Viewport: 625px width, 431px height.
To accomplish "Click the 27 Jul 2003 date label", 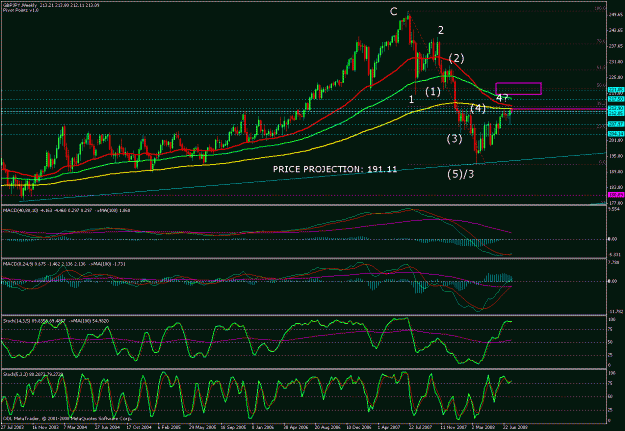I will coord(12,426).
